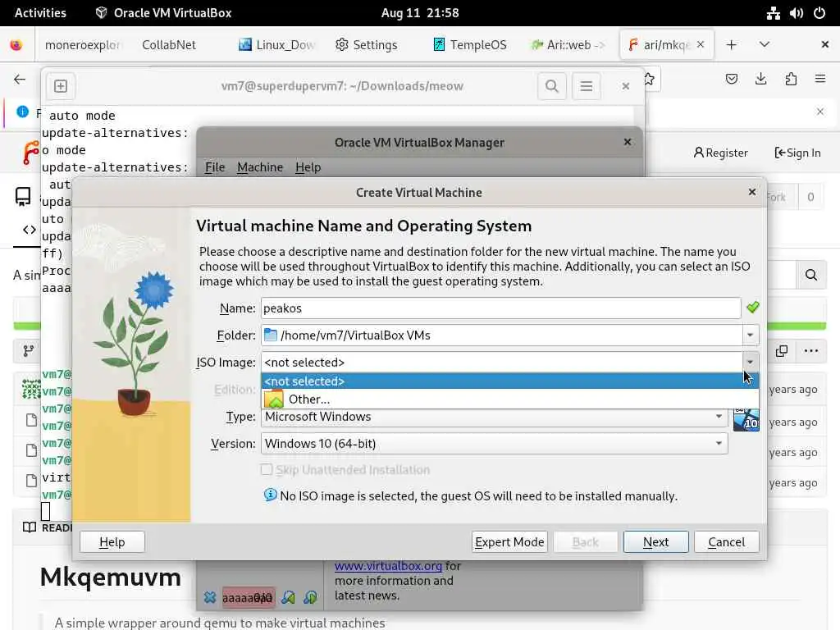Click the bookmark star icon in Firefox
840x630 pixels.
tap(649, 80)
